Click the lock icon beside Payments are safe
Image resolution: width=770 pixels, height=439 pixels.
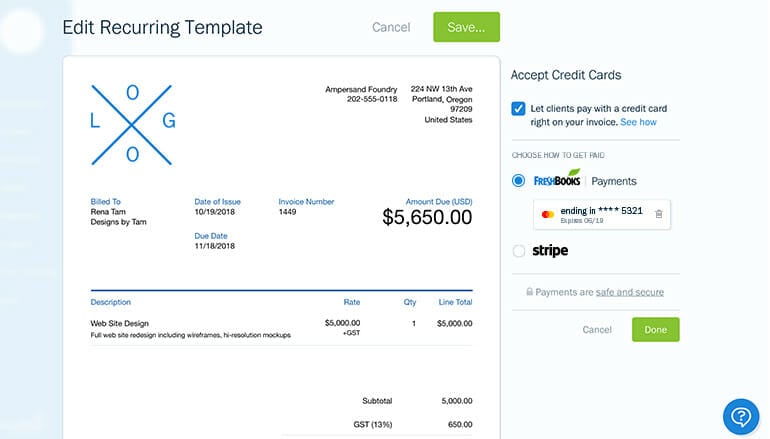529,292
